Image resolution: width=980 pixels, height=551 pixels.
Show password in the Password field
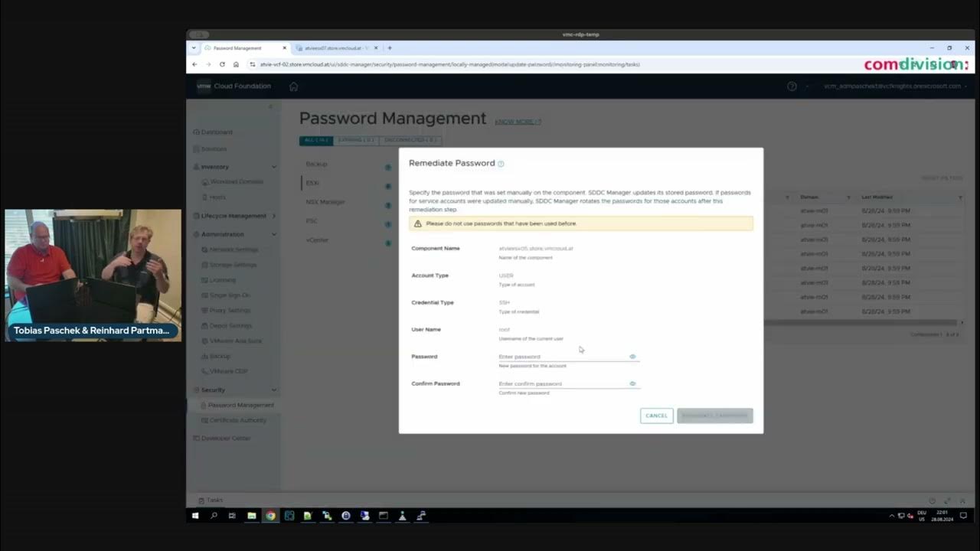tap(632, 357)
